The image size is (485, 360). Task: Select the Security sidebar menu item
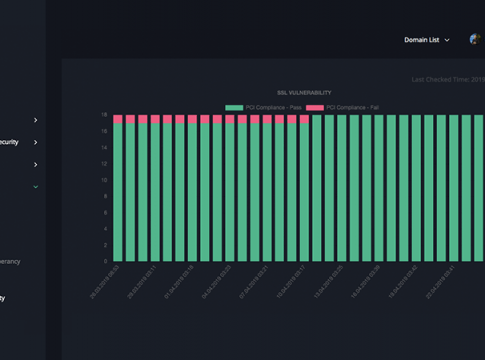click(9, 142)
